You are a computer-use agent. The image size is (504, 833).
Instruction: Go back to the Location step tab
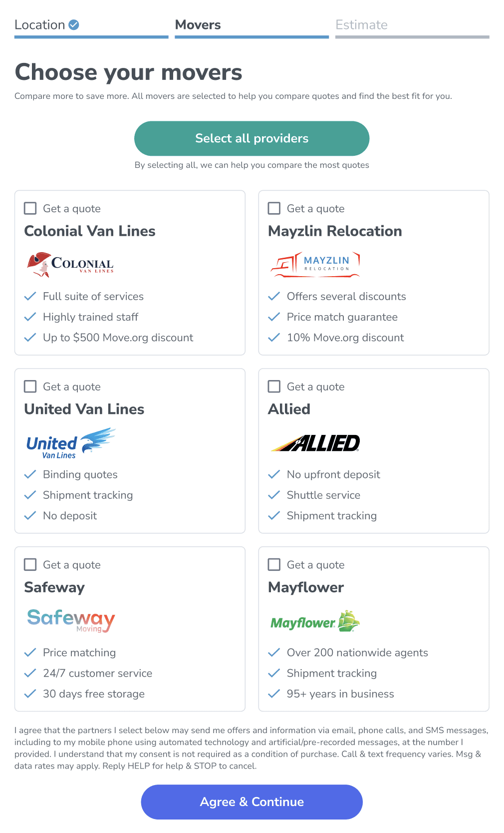click(91, 27)
